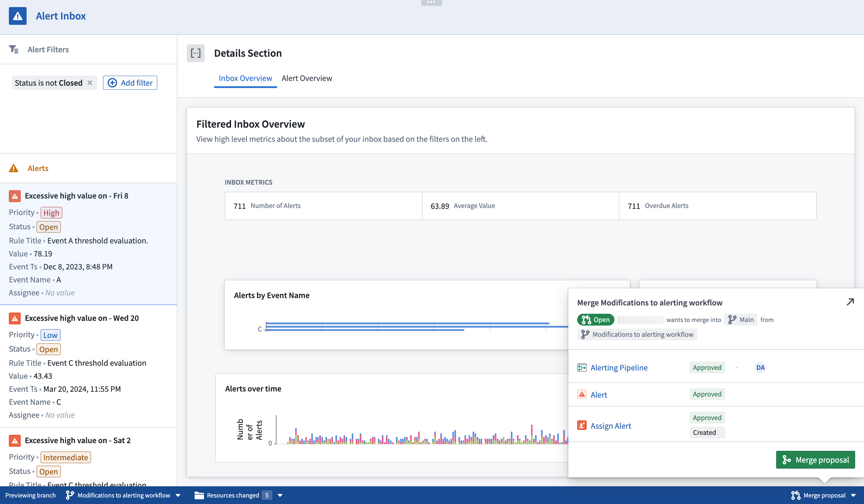864x504 pixels.
Task: Click the Alert warning icon in merge panel
Action: [582, 394]
